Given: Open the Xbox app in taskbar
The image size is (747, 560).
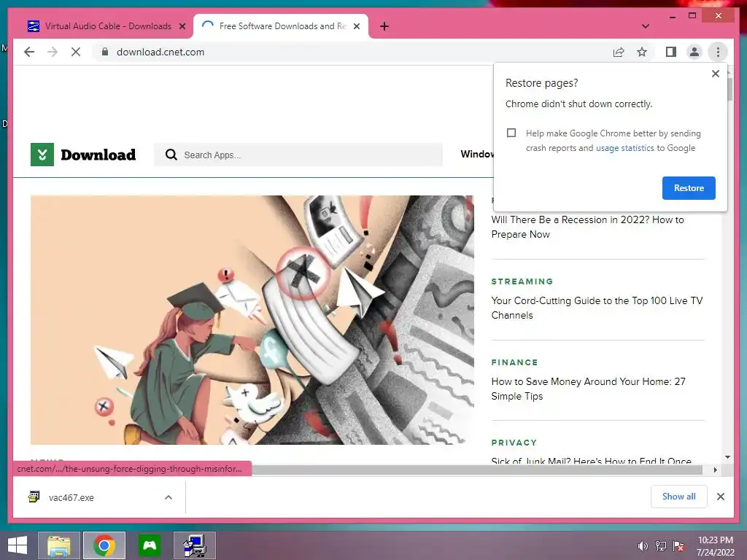Looking at the screenshot, I should [x=150, y=545].
